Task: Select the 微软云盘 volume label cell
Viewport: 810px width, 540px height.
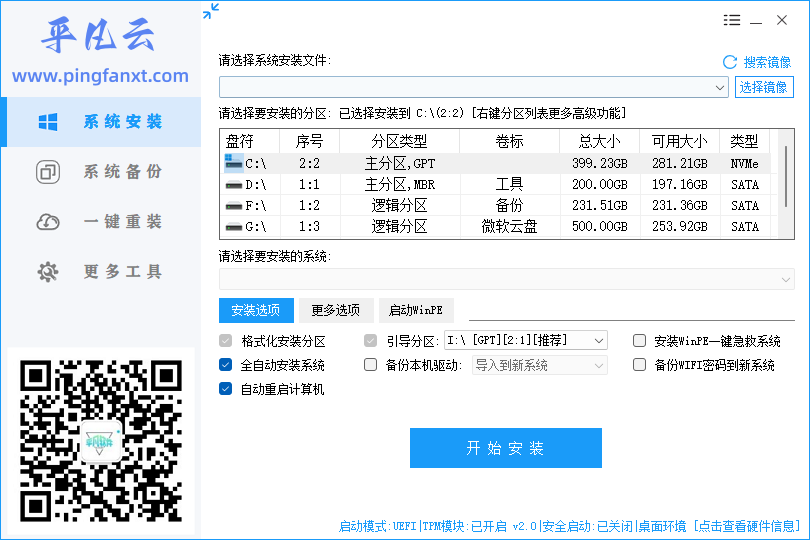Action: coord(509,227)
